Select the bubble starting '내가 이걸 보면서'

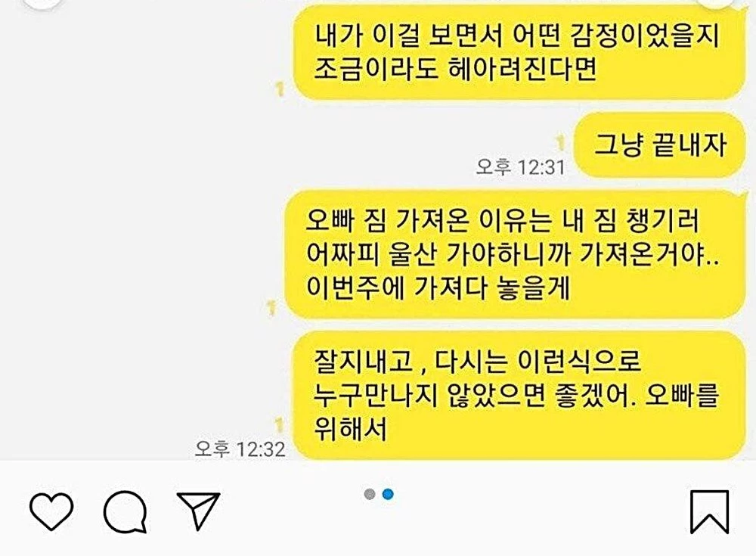click(520, 52)
